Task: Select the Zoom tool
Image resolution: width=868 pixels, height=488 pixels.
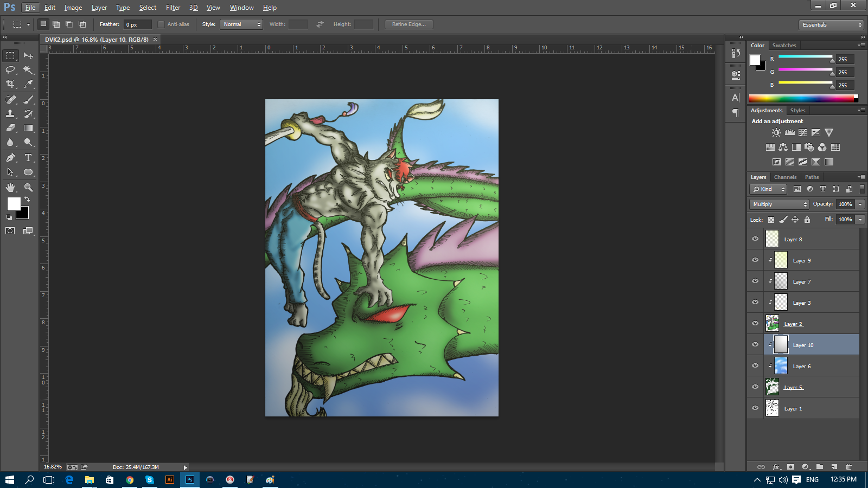Action: 28,188
